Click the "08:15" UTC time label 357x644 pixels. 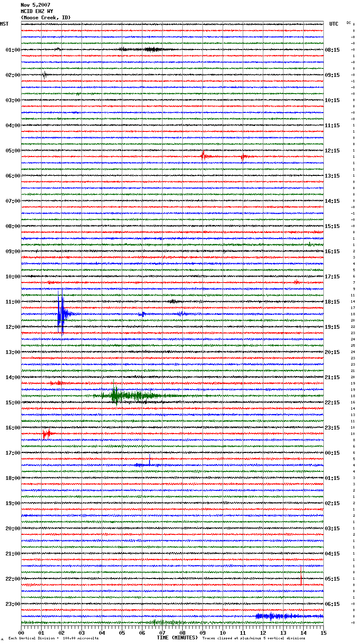(x=332, y=50)
